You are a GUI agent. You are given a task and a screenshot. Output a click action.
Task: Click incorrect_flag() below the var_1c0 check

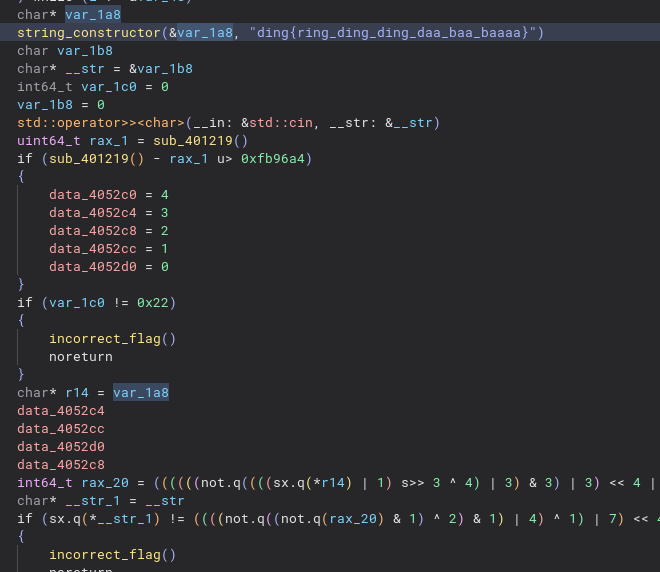(112, 339)
